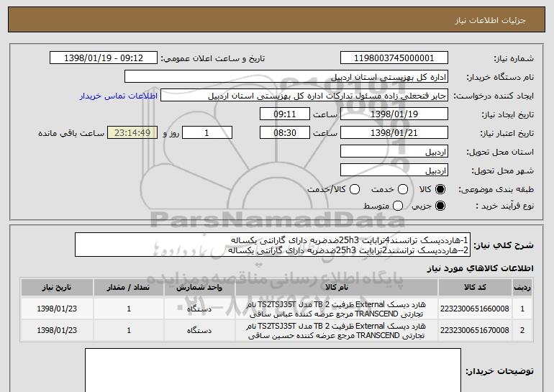Click the اطلاعات کالاهای مورد نیاز heading

click(x=480, y=268)
